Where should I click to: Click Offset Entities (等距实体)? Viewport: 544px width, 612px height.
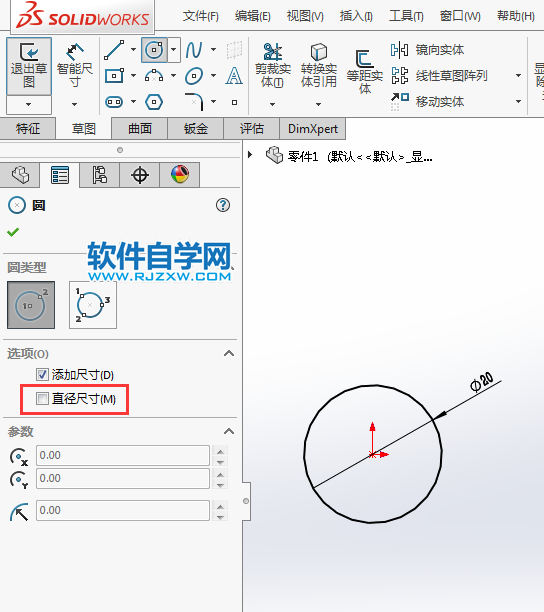click(365, 71)
